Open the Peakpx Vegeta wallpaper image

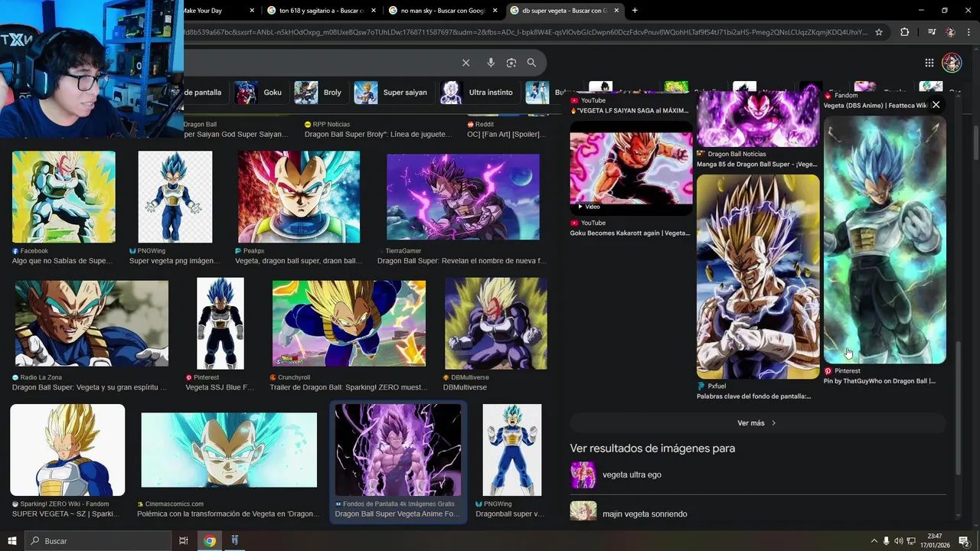[x=299, y=197]
